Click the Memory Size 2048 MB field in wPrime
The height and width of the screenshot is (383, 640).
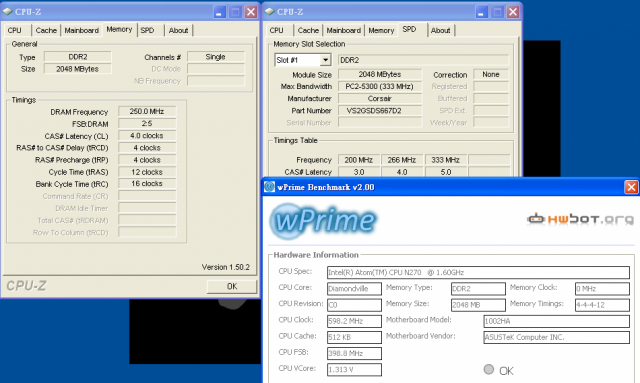point(478,305)
